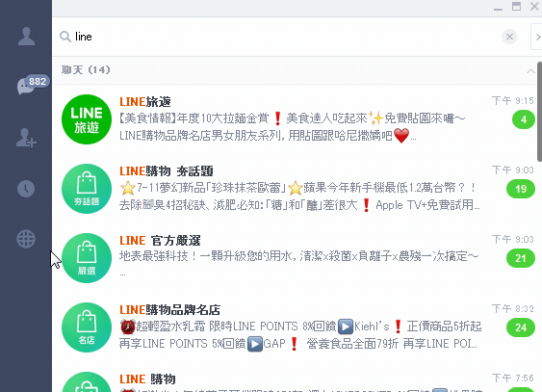Open the LINE購物品牌名店 avatar
Image resolution: width=542 pixels, height=392 pixels.
pos(87,327)
